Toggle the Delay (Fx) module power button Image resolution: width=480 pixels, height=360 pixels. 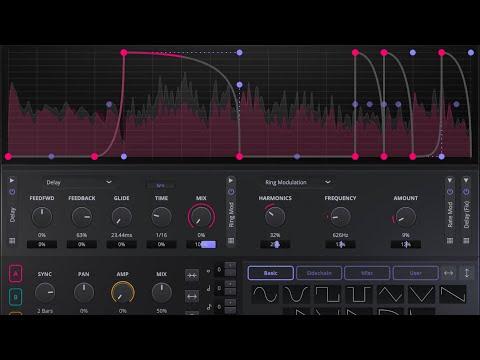(466, 192)
